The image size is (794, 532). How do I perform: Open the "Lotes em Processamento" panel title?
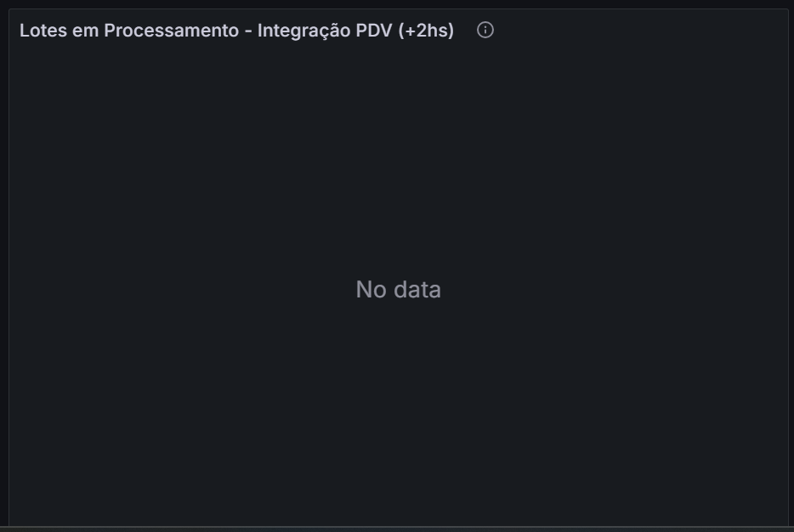coord(236,31)
